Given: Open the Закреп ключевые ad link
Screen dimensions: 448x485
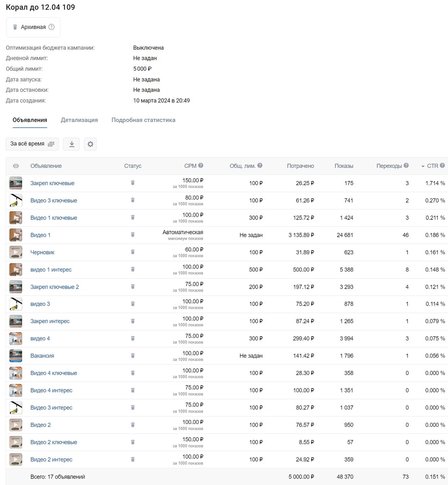Looking at the screenshot, I should point(53,183).
